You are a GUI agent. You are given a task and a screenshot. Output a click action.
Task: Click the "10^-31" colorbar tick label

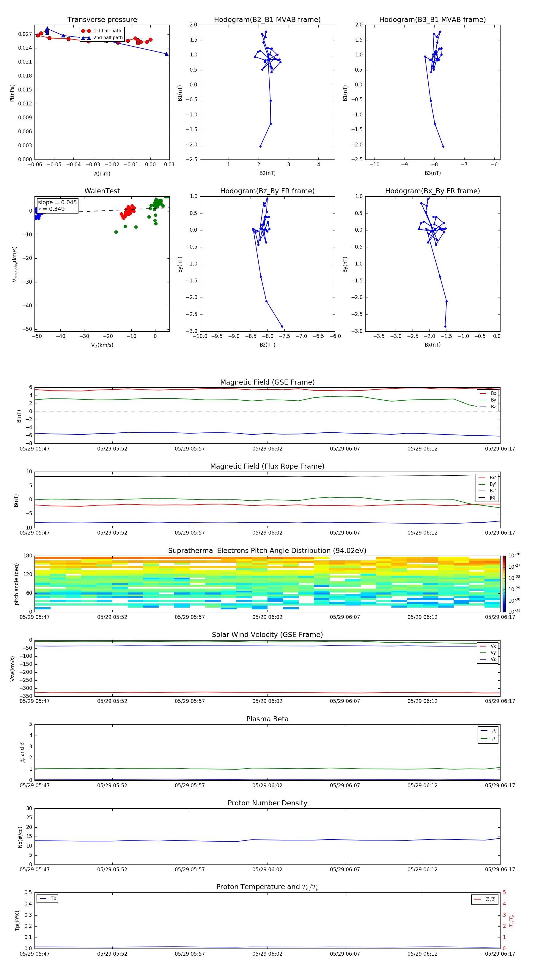click(x=514, y=611)
